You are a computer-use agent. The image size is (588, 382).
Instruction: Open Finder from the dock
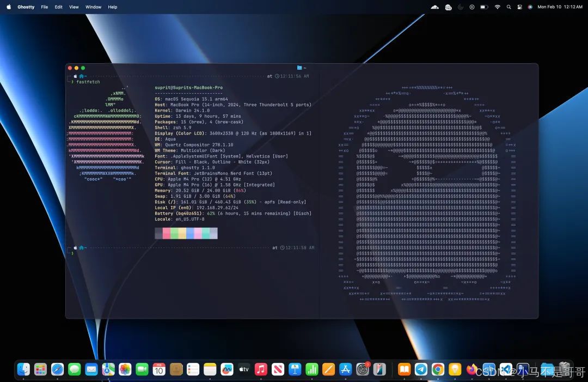pos(23,369)
